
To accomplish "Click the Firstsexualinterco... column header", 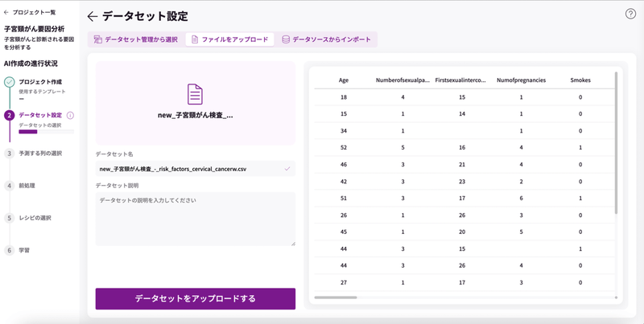I will pos(460,80).
